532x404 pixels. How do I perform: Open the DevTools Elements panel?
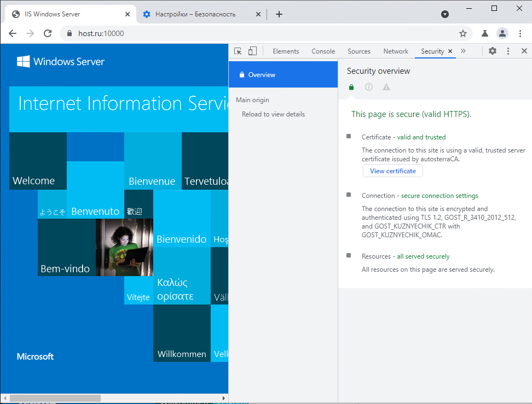[286, 51]
